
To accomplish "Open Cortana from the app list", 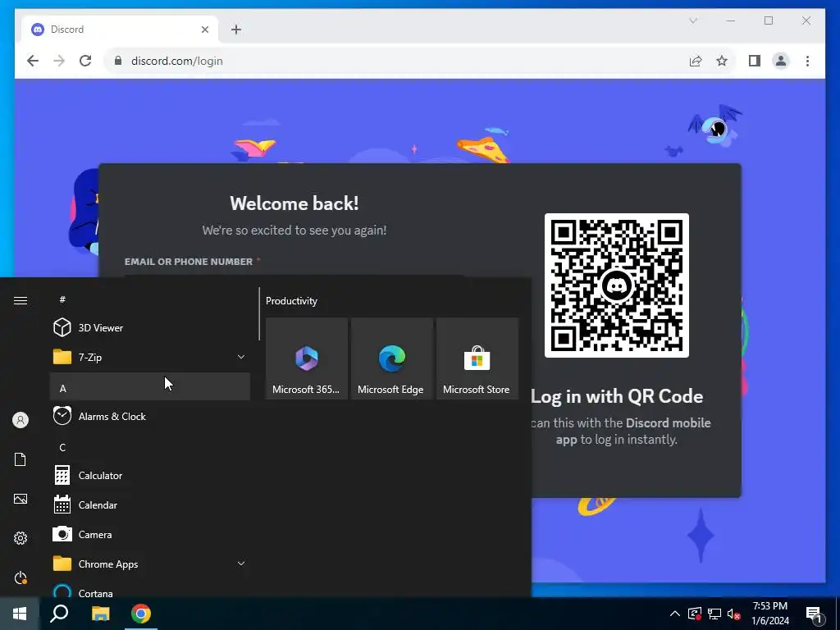I will tap(150, 591).
